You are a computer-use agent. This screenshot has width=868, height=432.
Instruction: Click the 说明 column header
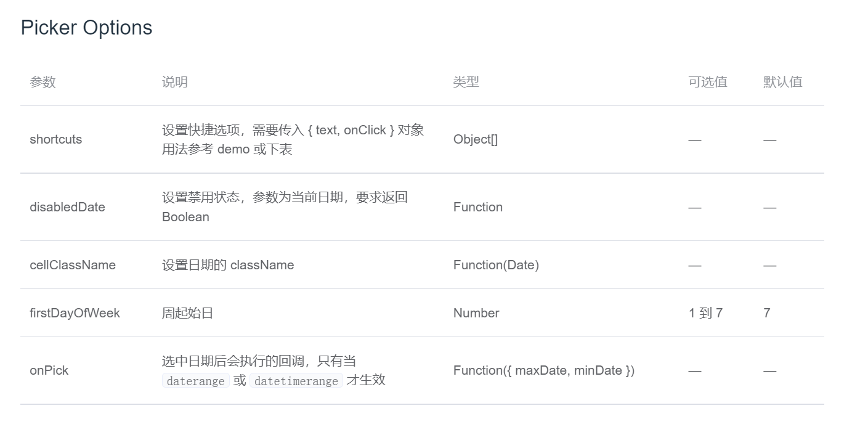[175, 82]
